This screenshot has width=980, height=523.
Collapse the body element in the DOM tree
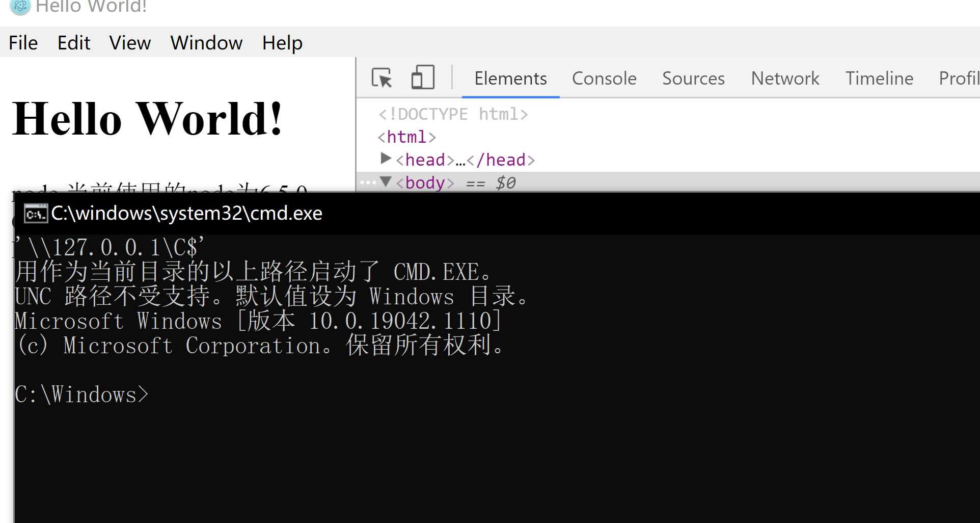click(x=386, y=181)
